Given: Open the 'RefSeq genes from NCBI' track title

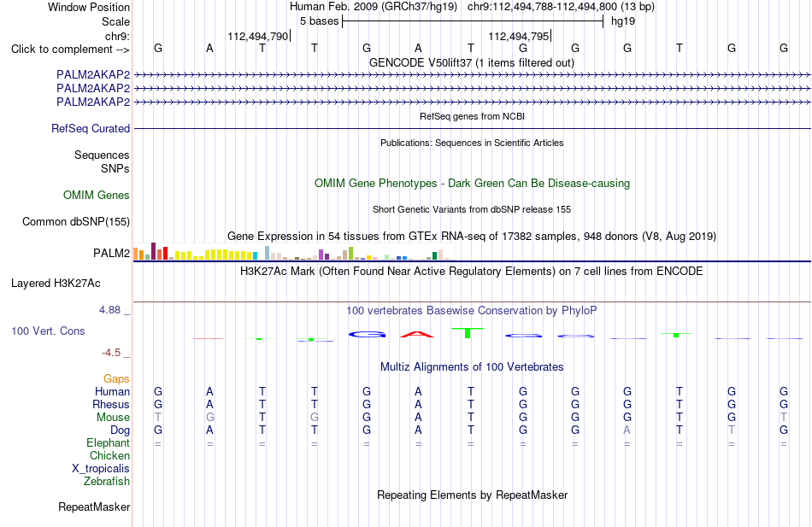Looking at the screenshot, I should [x=472, y=116].
